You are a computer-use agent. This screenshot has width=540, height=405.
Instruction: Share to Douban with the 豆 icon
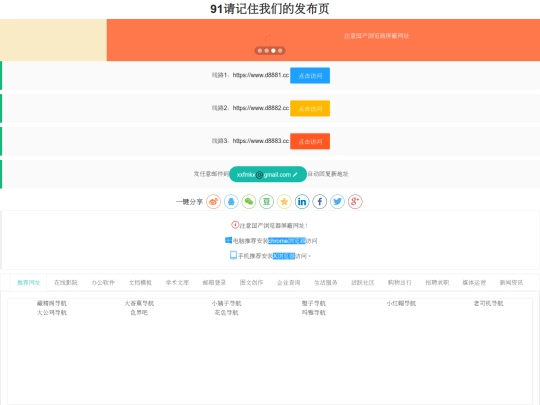(267, 201)
